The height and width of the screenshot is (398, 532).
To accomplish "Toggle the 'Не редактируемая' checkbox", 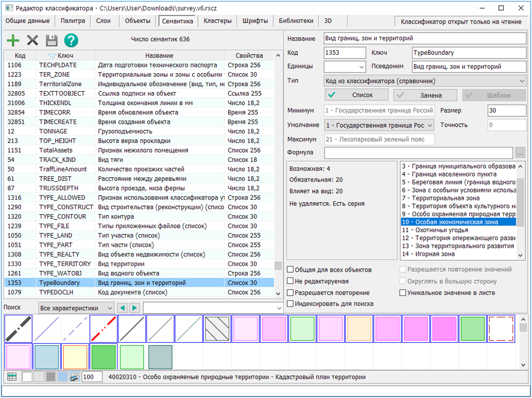I will point(290,281).
